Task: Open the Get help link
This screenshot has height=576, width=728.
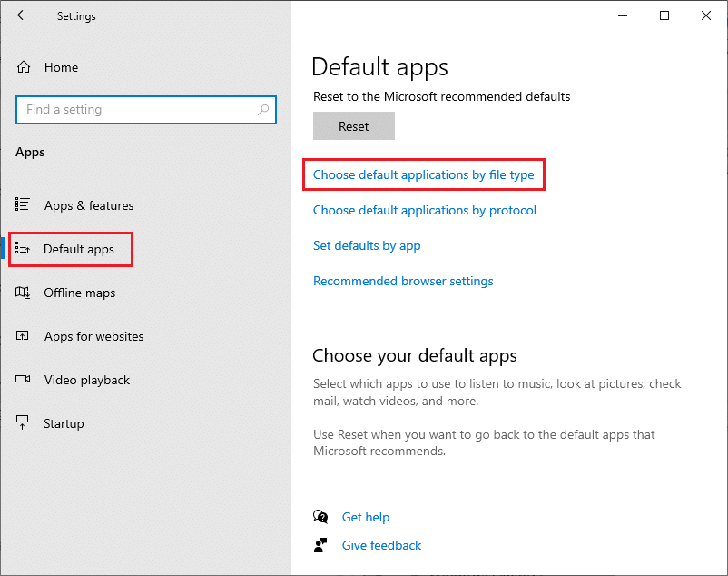Action: click(x=366, y=517)
